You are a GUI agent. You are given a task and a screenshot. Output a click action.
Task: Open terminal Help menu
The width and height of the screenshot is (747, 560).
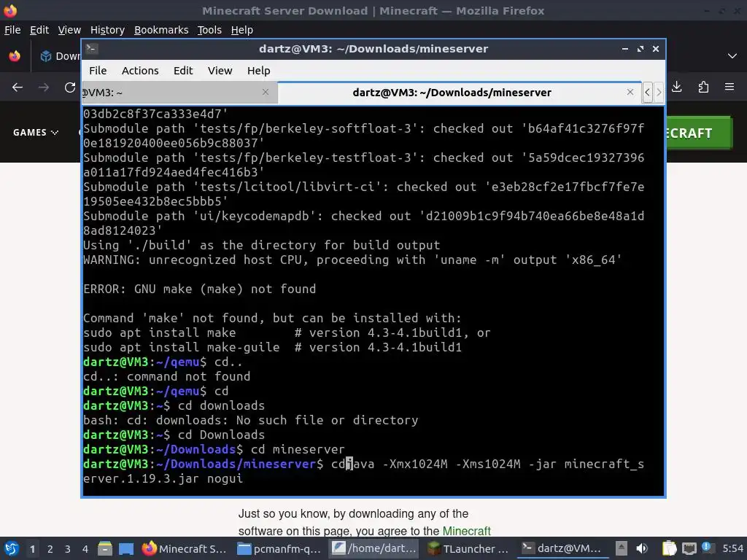click(x=259, y=71)
